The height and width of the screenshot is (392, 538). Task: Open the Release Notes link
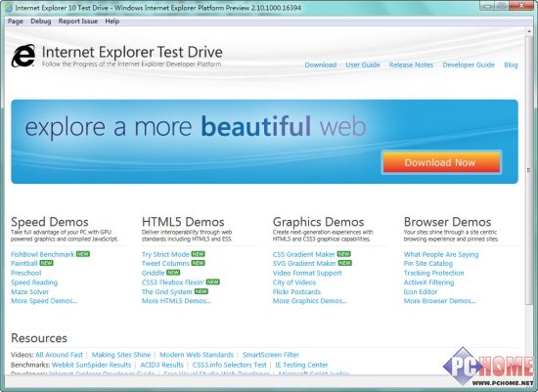[x=411, y=65]
